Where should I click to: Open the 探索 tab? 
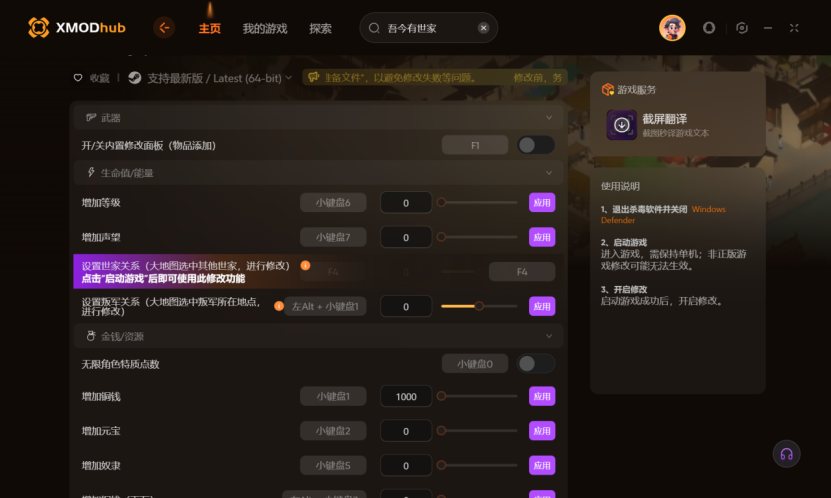[x=320, y=29]
